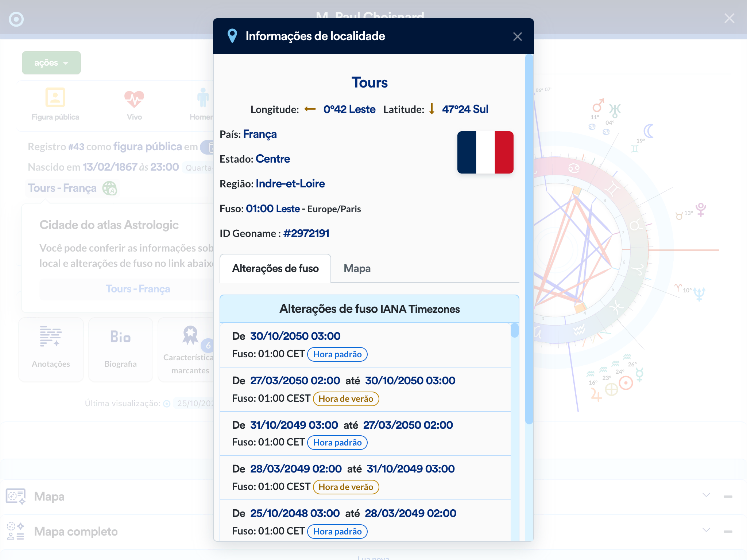Click the Alterações de fuso IANA Timezones header
Viewport: 747px width, 560px height.
[x=369, y=309]
